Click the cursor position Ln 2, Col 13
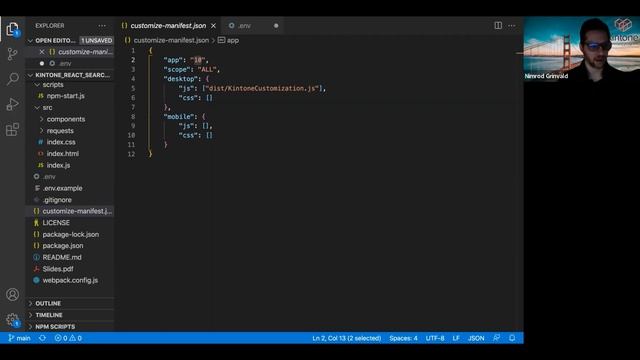640x360 pixels. tap(347, 338)
